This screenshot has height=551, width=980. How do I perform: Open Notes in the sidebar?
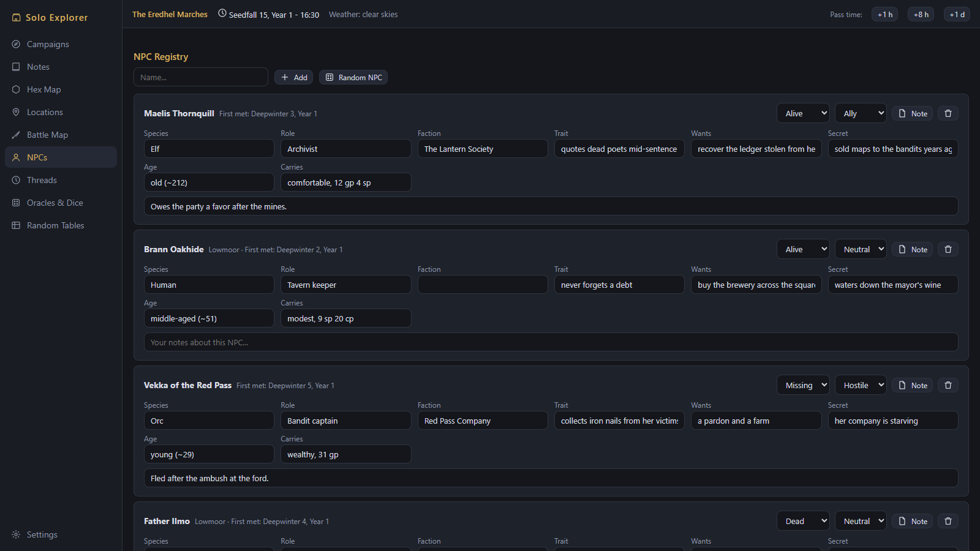coord(61,67)
